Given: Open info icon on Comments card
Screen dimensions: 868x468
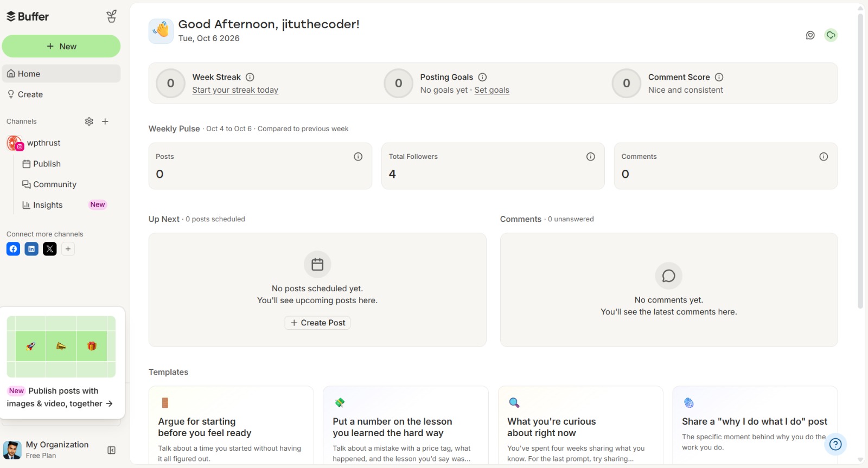Looking at the screenshot, I should pos(824,157).
